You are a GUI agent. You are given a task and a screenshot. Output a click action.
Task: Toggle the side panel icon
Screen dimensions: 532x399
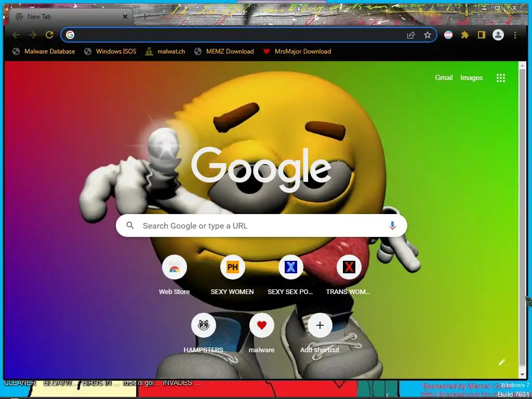click(x=482, y=35)
